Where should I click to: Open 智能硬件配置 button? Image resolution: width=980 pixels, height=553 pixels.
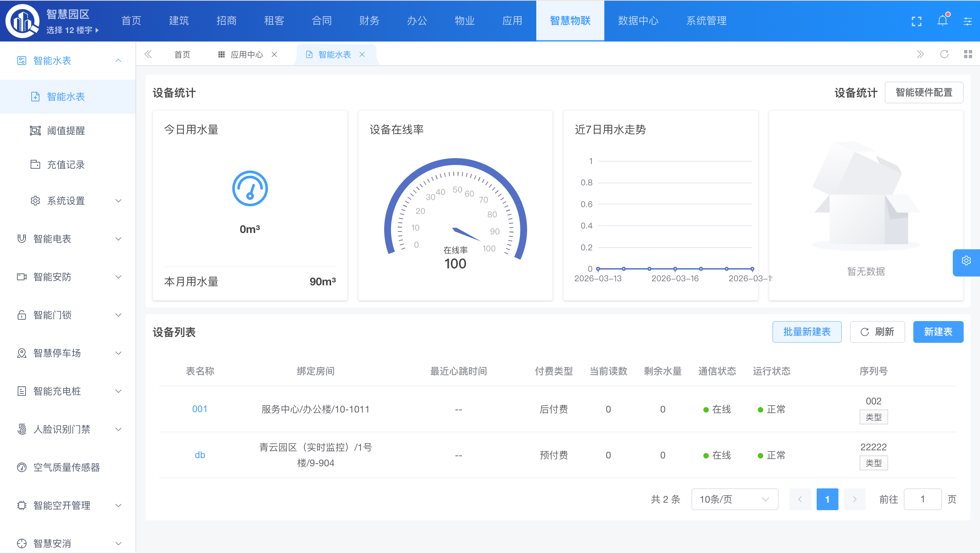[924, 93]
